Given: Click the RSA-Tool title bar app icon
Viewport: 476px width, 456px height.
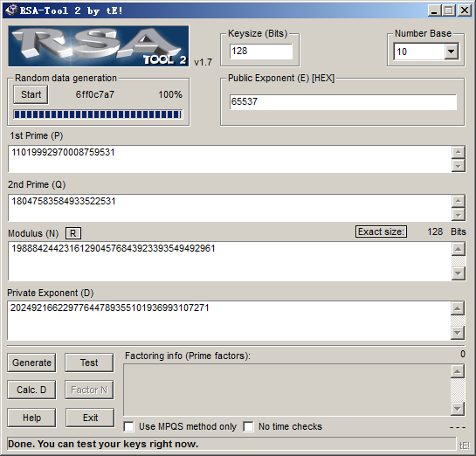Looking at the screenshot, I should pos(11,10).
